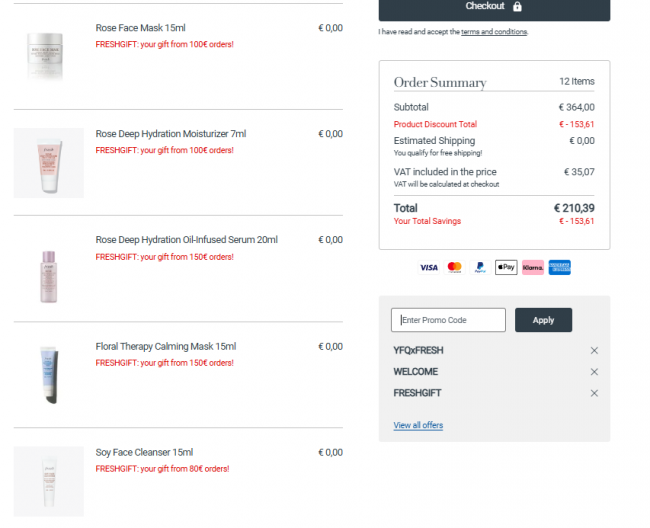Open View all offers link
The height and width of the screenshot is (528, 650).
pyautogui.click(x=418, y=425)
